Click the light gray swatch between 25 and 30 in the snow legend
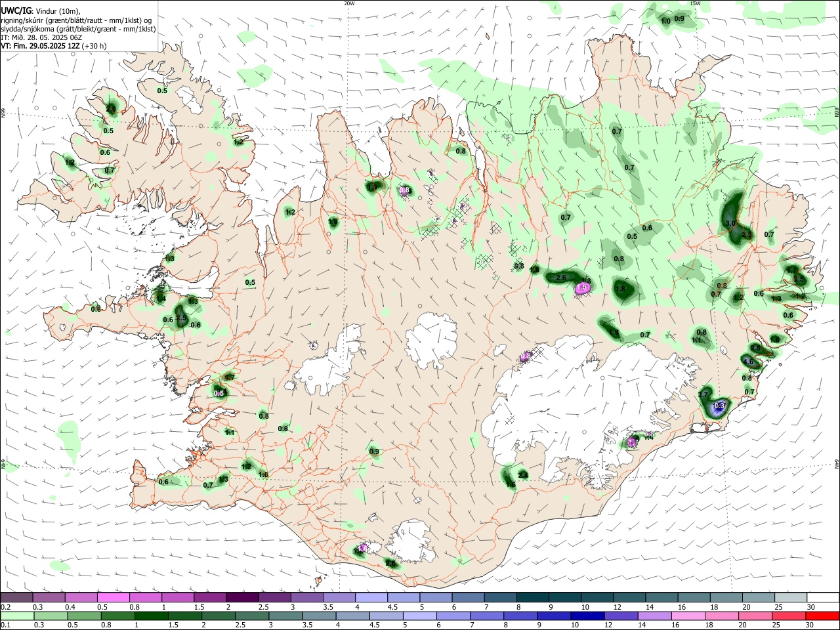840x630 pixels. click(x=791, y=598)
